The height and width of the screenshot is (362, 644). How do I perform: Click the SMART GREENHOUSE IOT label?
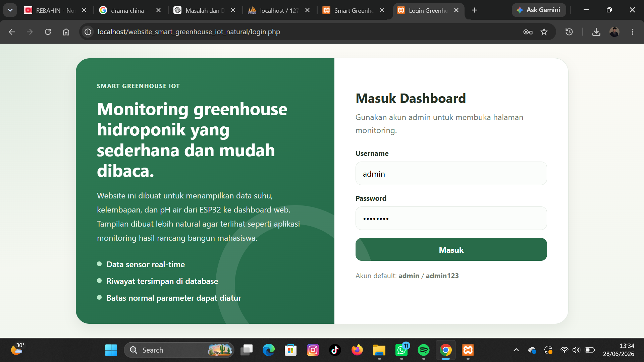pos(138,86)
